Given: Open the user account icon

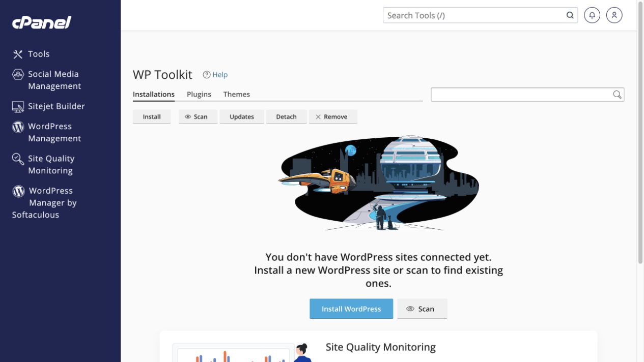Looking at the screenshot, I should 614,15.
